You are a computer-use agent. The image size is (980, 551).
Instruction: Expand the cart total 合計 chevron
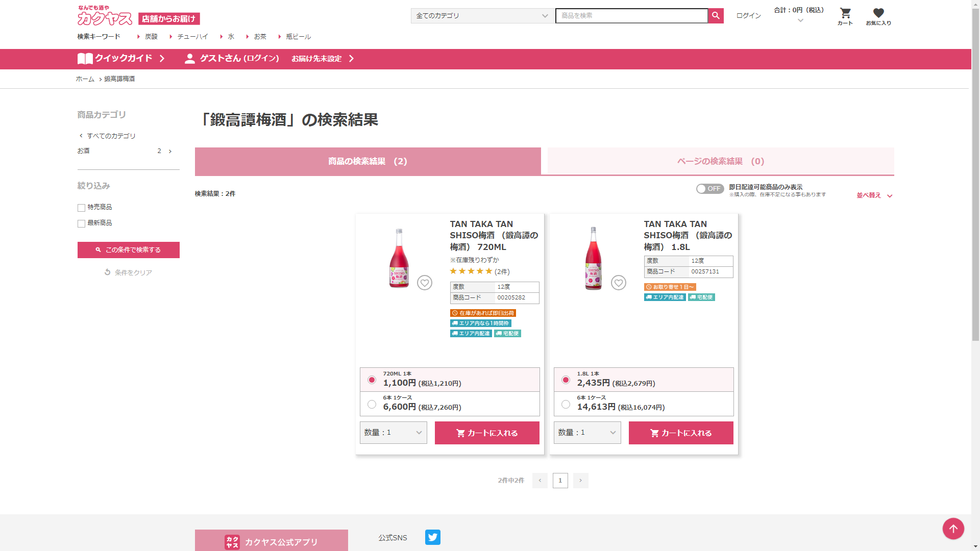(800, 21)
